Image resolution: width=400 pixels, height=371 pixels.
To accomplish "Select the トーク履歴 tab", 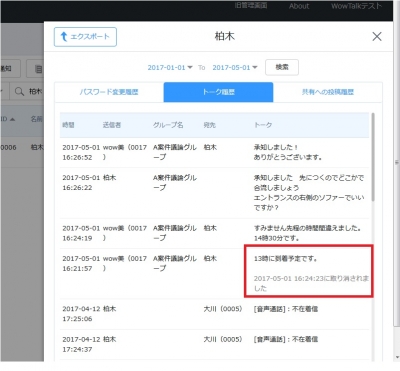I will pyautogui.click(x=218, y=92).
